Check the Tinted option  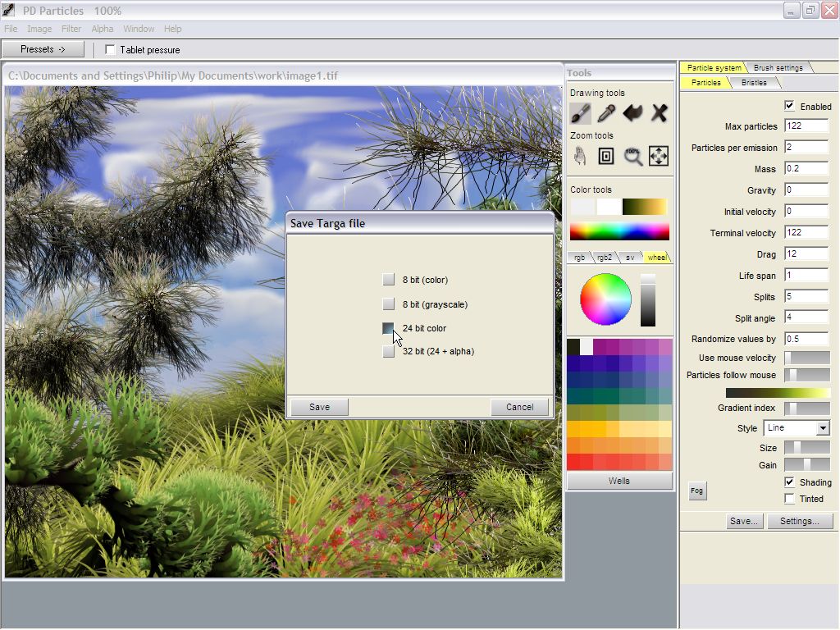(789, 499)
